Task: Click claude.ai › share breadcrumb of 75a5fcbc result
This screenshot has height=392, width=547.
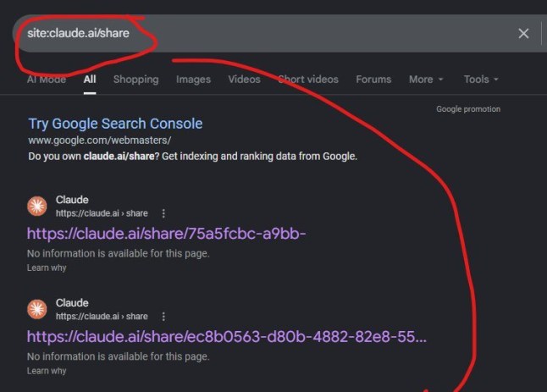Action: [x=102, y=213]
